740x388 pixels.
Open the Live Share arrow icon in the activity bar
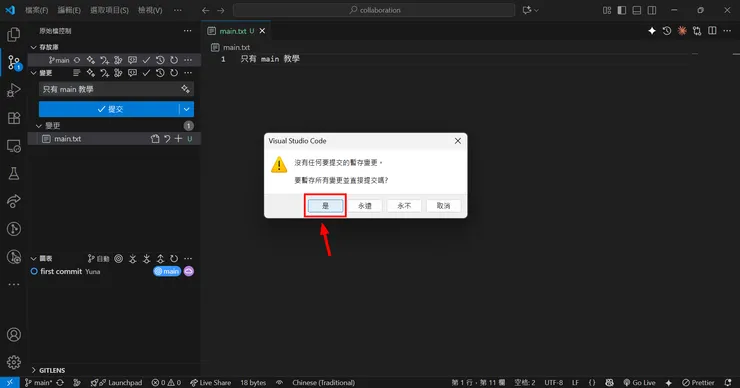pyautogui.click(x=14, y=201)
